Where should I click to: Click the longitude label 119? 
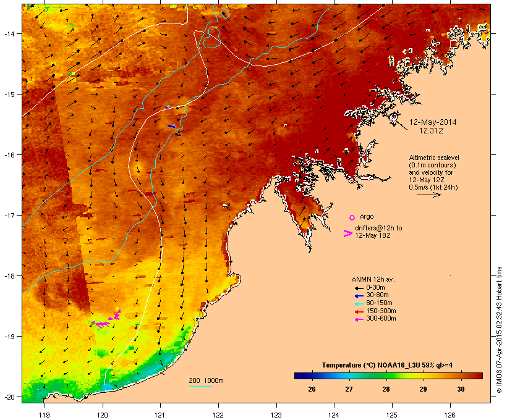tap(45, 415)
